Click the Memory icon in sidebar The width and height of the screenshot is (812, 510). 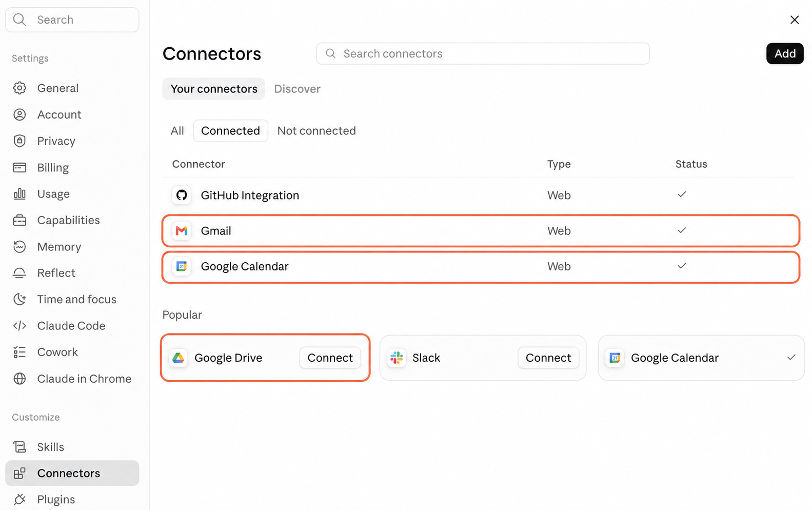click(19, 246)
